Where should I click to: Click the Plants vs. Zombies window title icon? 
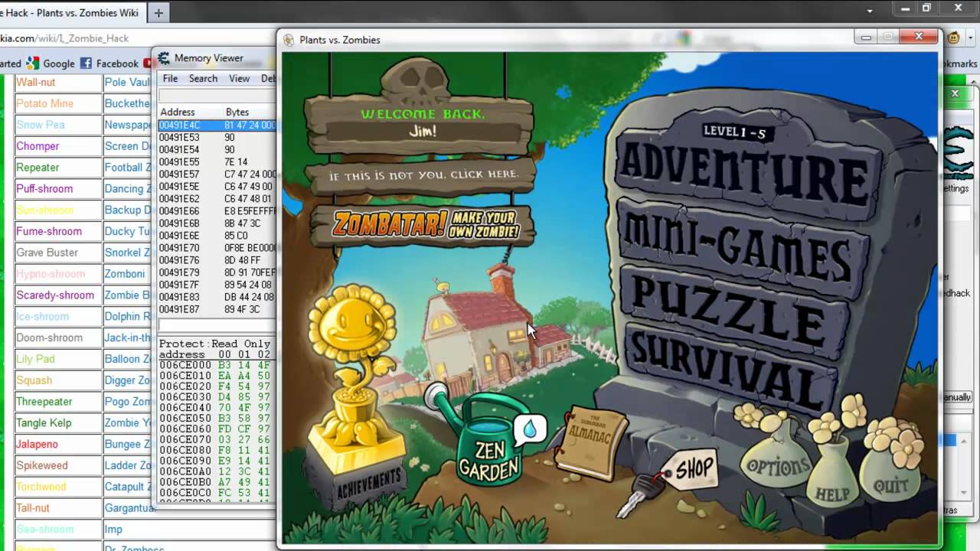289,40
